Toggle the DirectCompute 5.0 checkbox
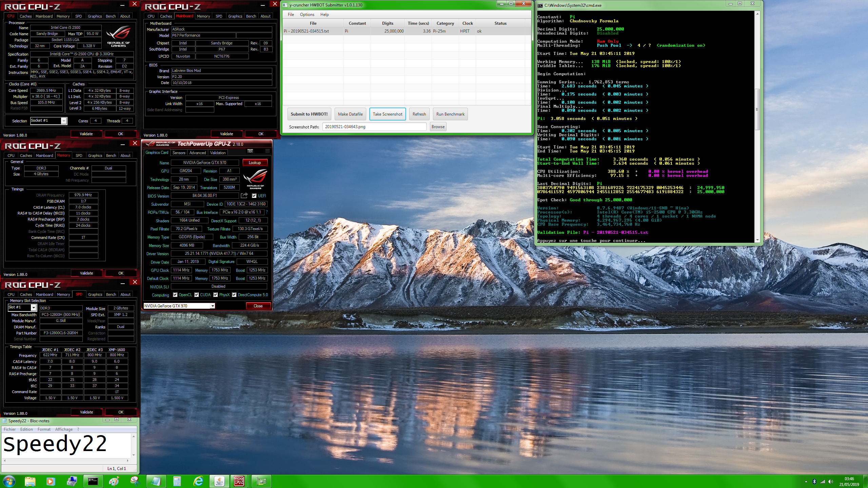Image resolution: width=868 pixels, height=488 pixels. [234, 295]
